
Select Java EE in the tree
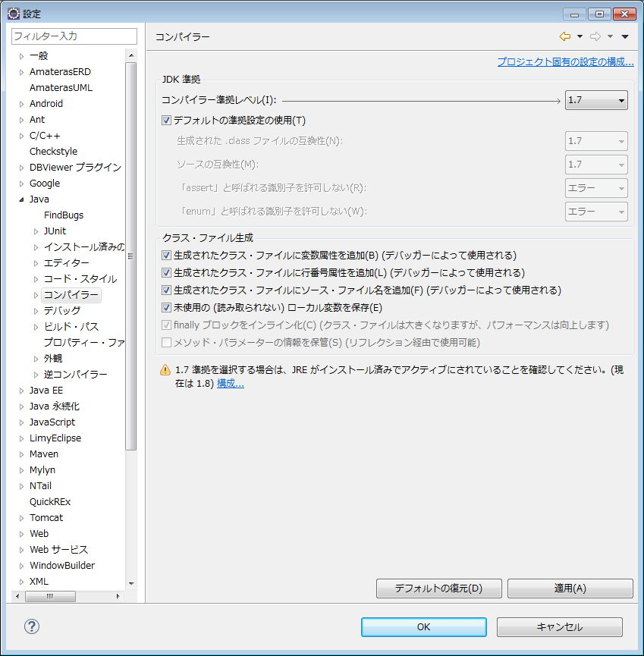tap(46, 391)
